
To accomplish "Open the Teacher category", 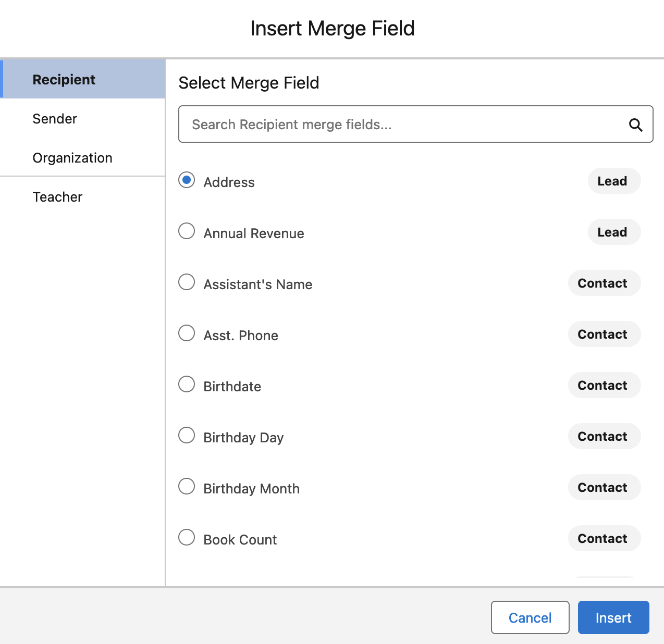I will [x=82, y=196].
